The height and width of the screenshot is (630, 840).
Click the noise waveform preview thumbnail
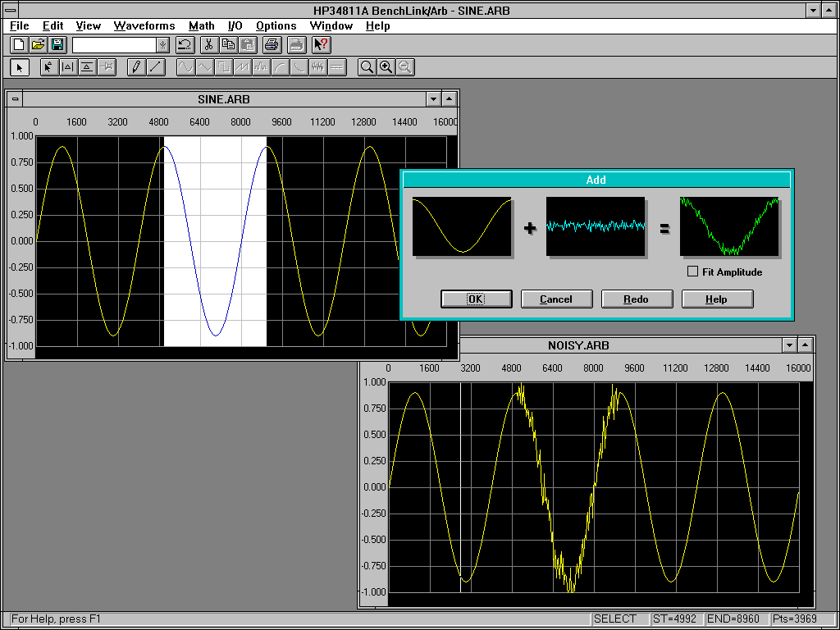pyautogui.click(x=596, y=226)
